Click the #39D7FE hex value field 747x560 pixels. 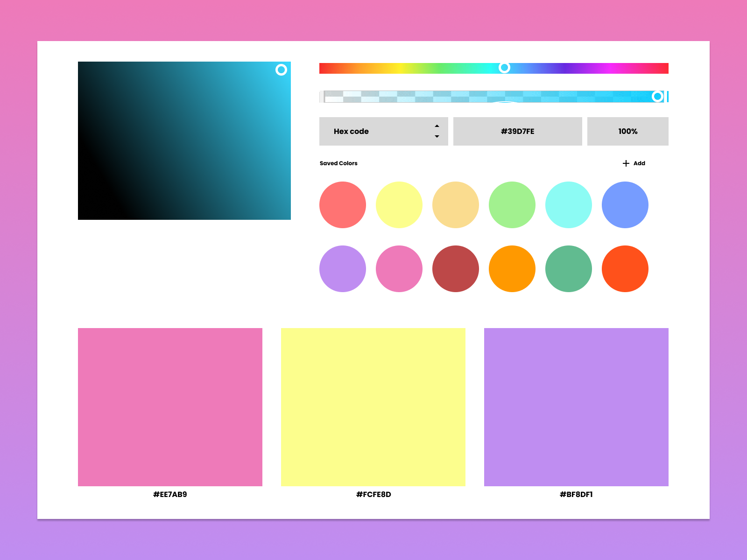[x=517, y=131]
